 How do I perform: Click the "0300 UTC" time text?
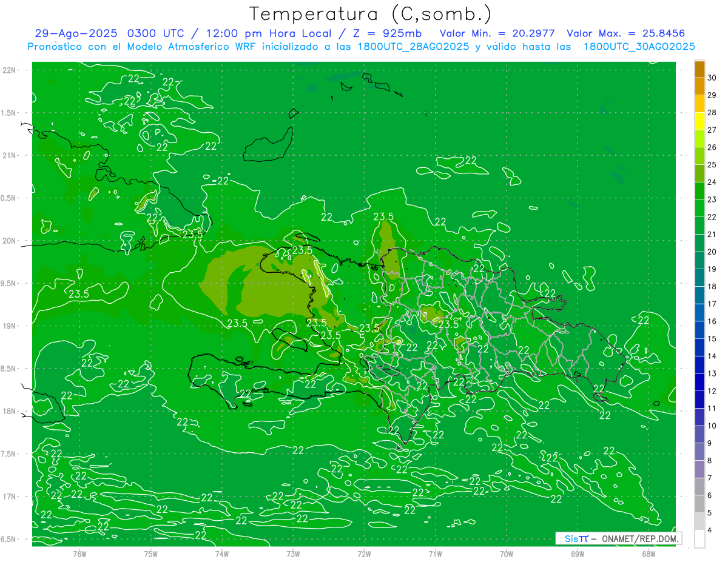(158, 33)
